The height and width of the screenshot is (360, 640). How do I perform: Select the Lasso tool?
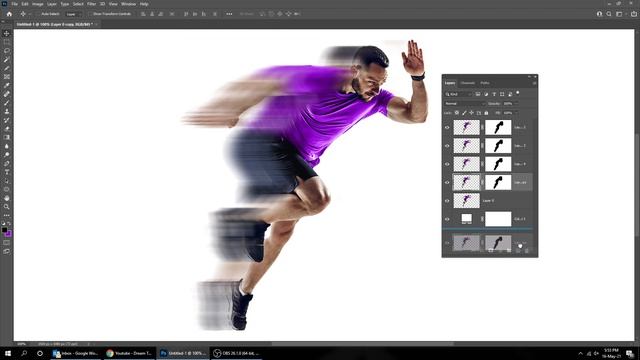[7, 51]
